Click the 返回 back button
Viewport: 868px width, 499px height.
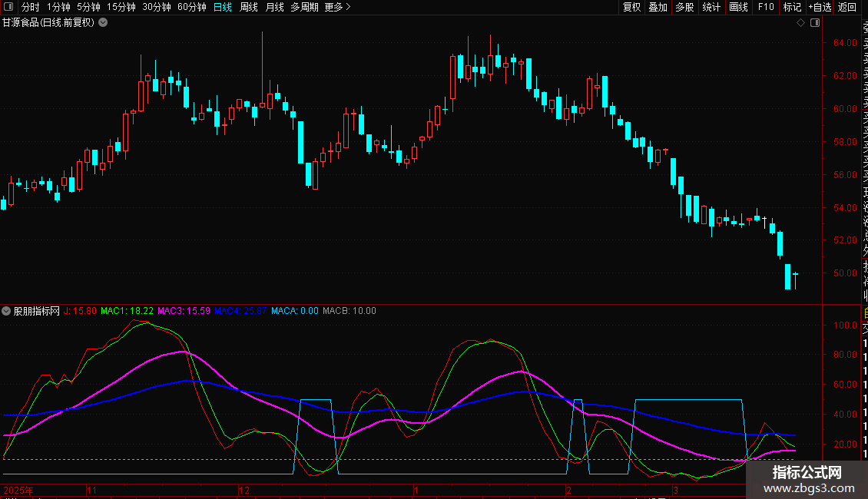847,7
